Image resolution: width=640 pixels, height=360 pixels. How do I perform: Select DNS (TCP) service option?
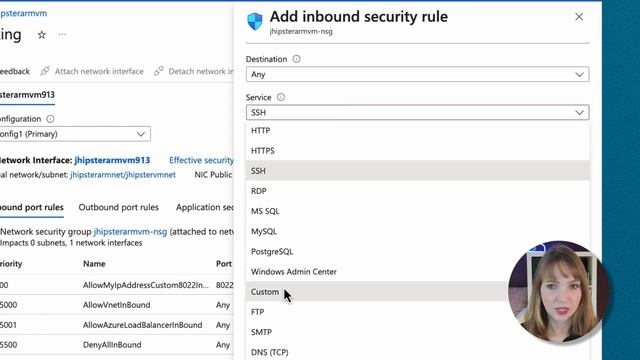coord(417,352)
